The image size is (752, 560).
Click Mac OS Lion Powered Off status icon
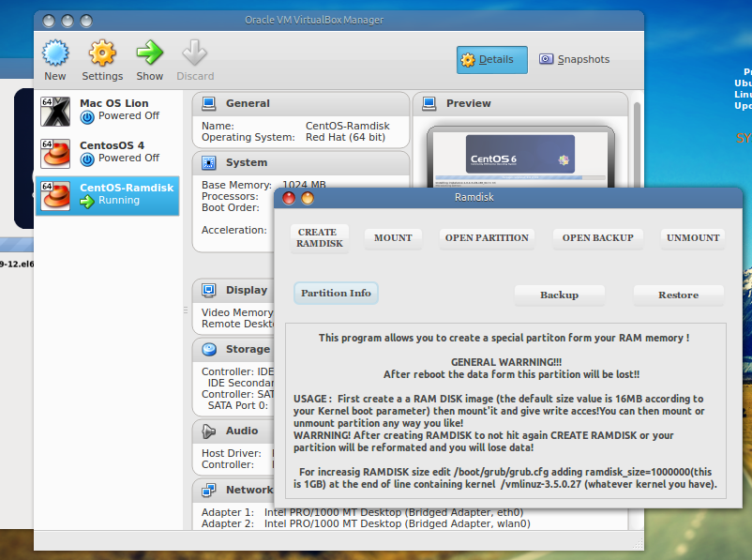point(87,117)
